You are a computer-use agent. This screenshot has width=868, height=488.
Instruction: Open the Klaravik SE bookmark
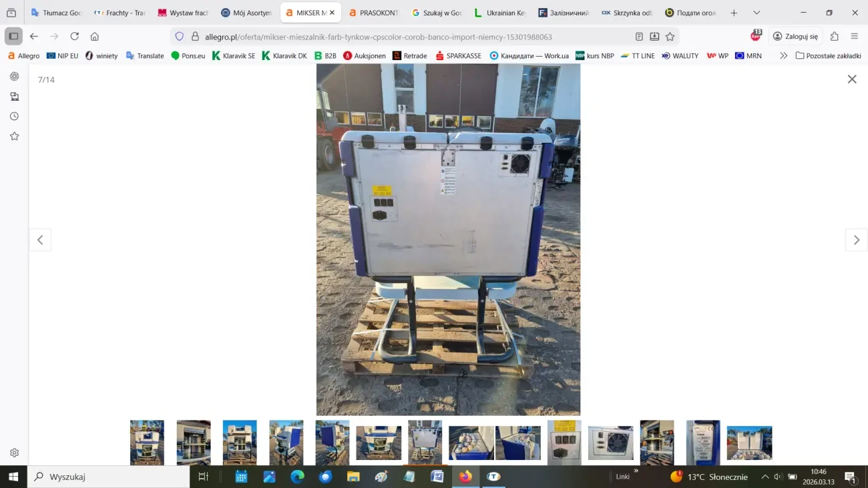click(233, 56)
